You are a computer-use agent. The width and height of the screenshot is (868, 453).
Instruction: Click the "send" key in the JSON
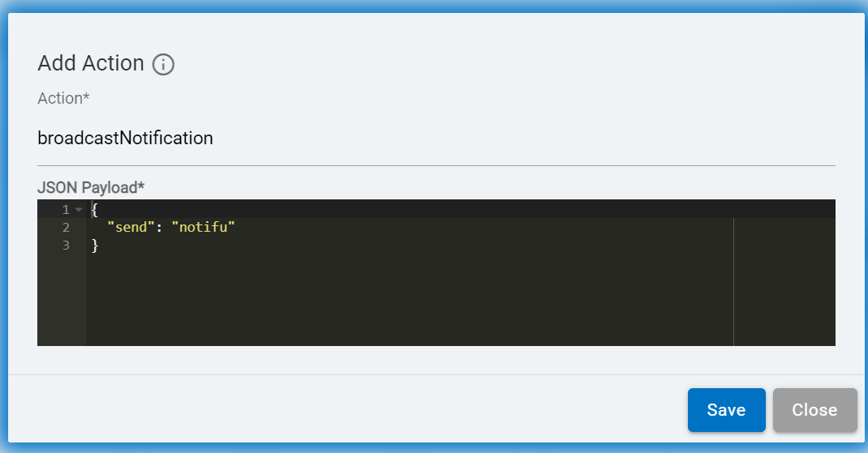[x=130, y=228]
